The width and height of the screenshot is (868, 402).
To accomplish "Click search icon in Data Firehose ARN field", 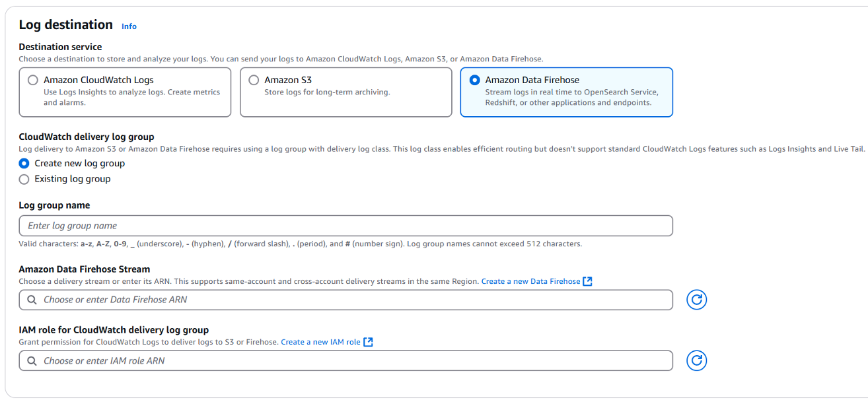I will click(32, 300).
